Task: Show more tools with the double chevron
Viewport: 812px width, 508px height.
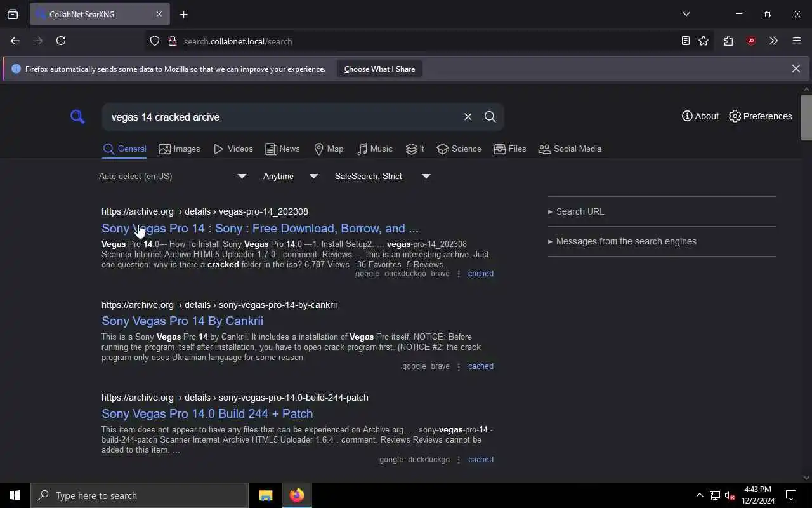Action: (773, 41)
